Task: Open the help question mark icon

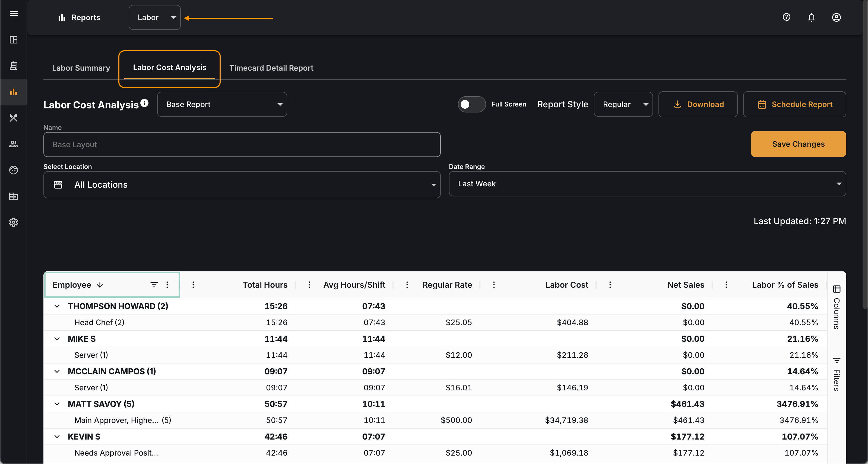Action: [786, 17]
